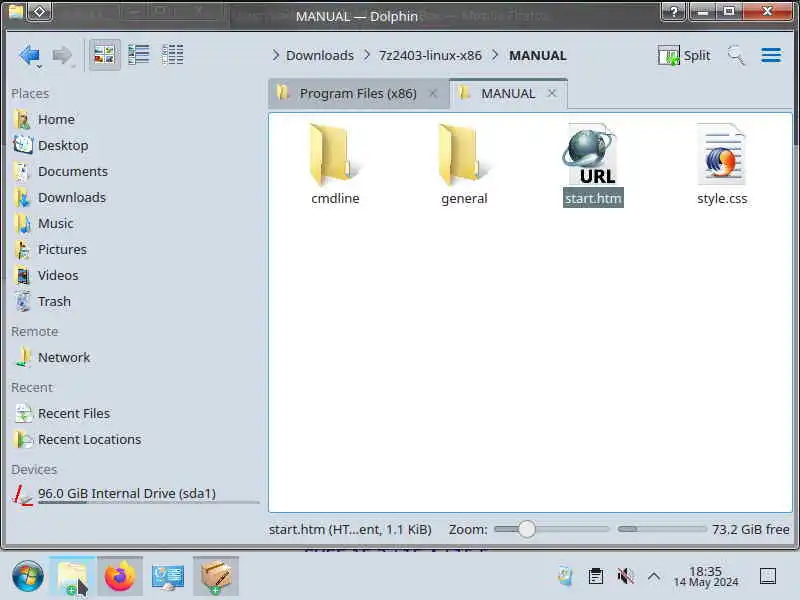This screenshot has width=800, height=600.
Task: Switch to Icons view mode
Action: tap(105, 55)
